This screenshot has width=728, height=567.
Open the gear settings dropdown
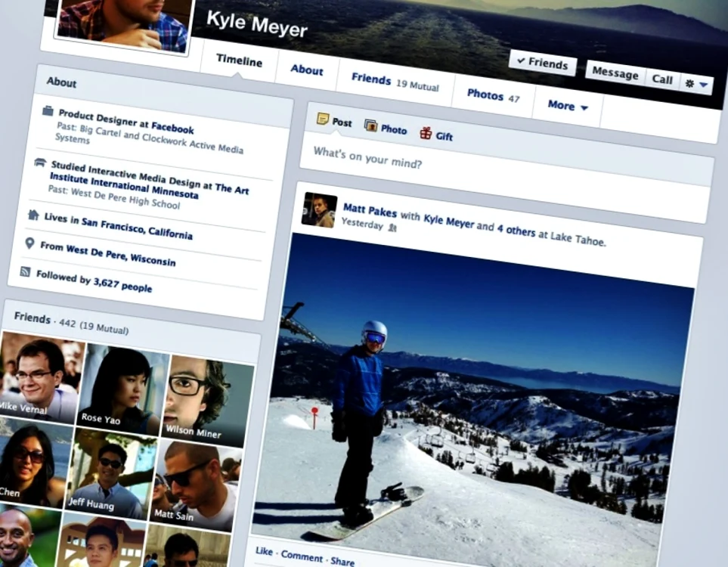pyautogui.click(x=696, y=84)
